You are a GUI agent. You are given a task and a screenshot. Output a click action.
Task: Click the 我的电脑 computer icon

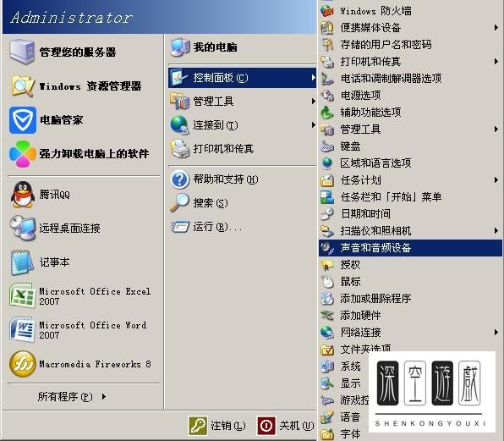[x=180, y=47]
